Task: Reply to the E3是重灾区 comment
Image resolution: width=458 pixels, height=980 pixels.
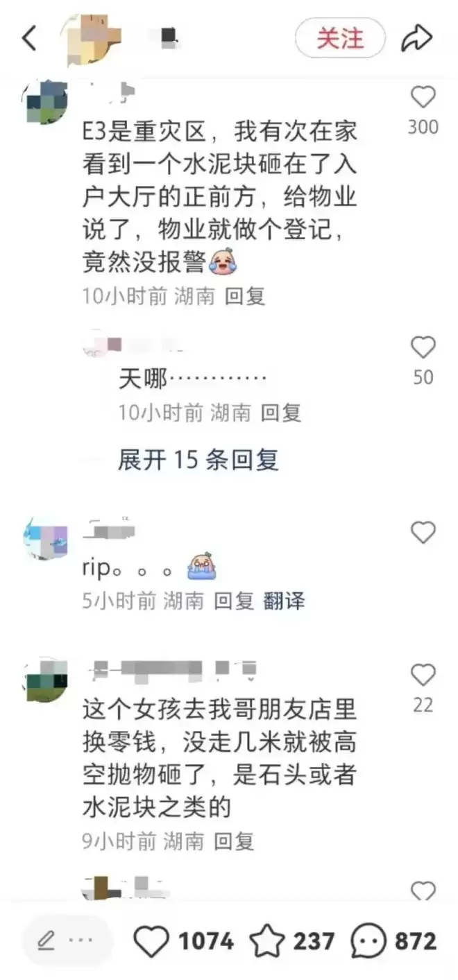Action: tap(246, 296)
